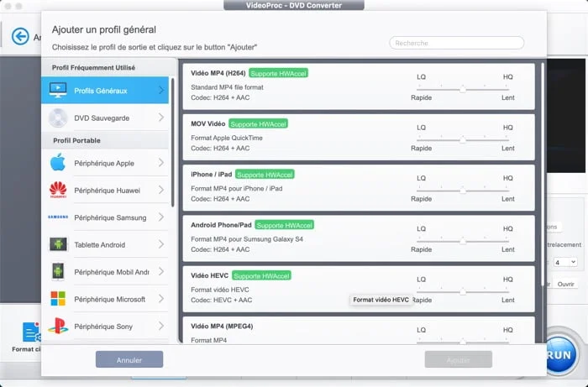Viewport: 588px width, 387px height.
Task: Select Vidéo MP4 (MPEG4) profile title
Action: 222,326
